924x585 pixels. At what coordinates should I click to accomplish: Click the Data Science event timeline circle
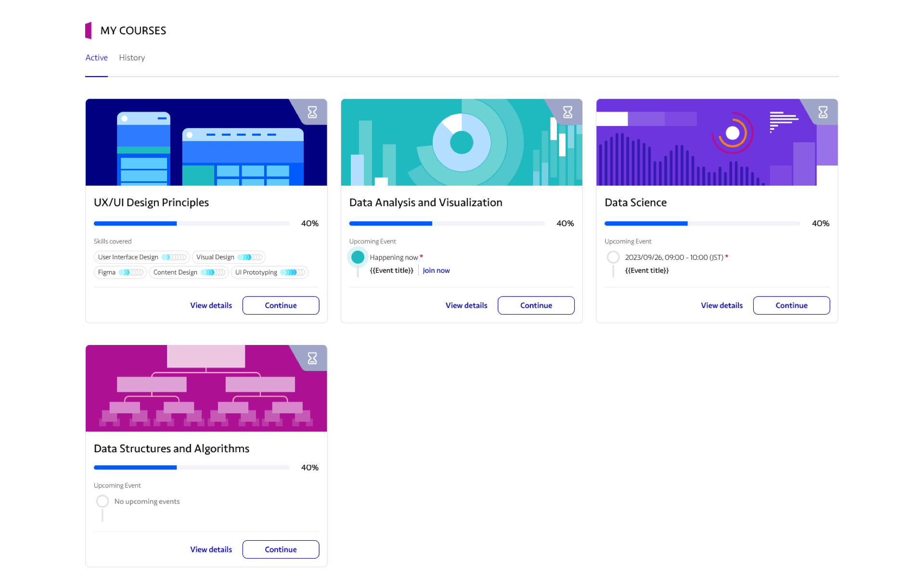(613, 257)
